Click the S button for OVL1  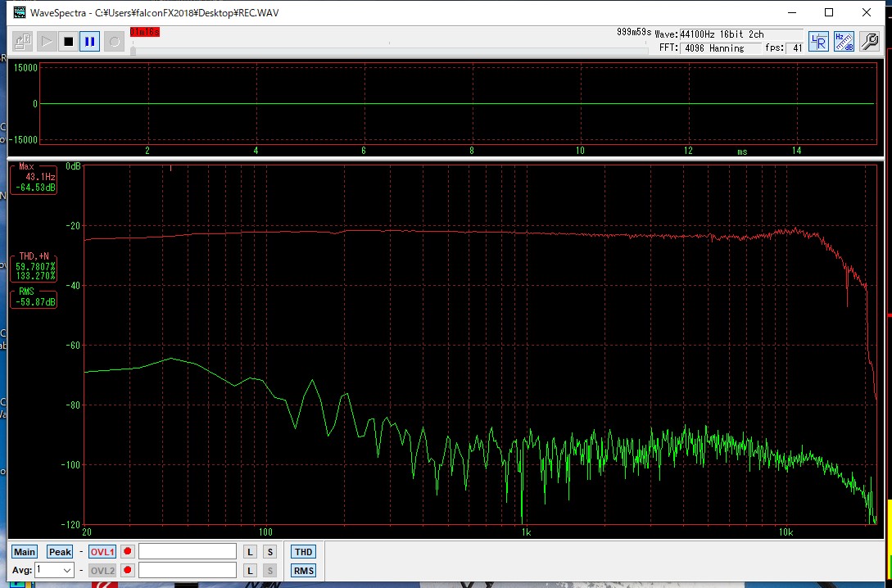270,552
